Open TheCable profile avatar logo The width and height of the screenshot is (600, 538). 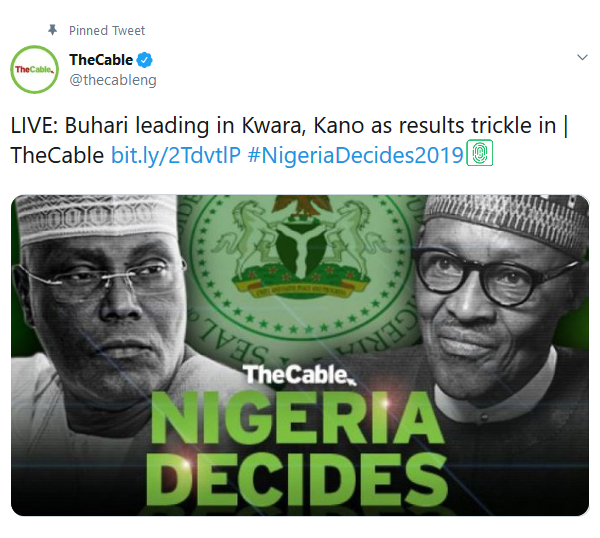(x=32, y=70)
